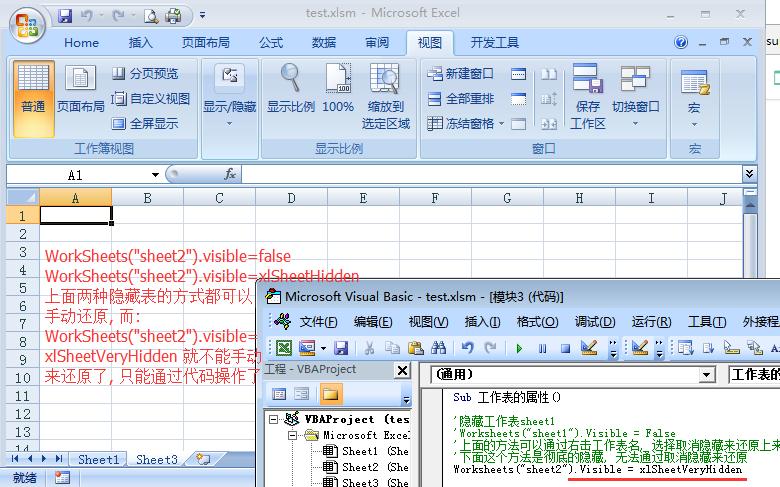Open the 数据 ribbon tab
The height and width of the screenshot is (487, 780).
(x=324, y=43)
